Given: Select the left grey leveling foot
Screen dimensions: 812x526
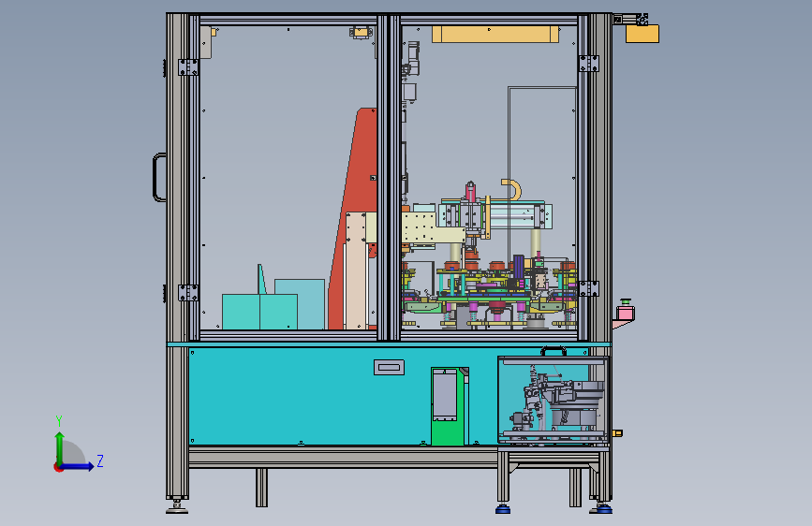Looking at the screenshot, I should click(x=177, y=506).
